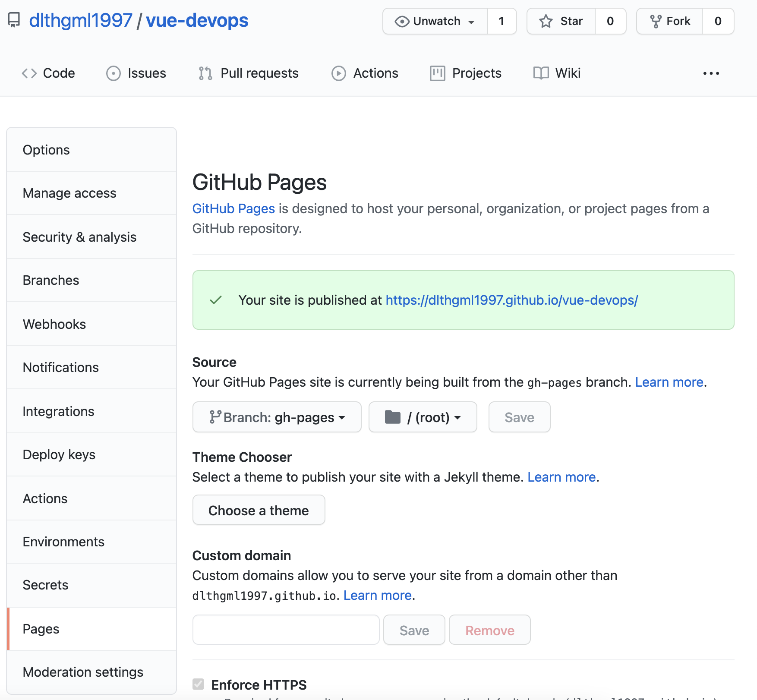The image size is (757, 700).
Task: Click the root folder icon
Action: coord(393,417)
